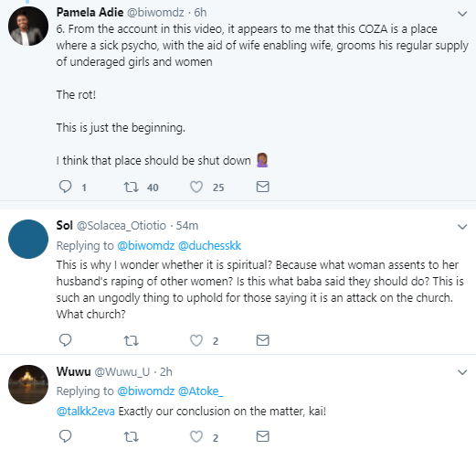Viewport: 476px width, 450px height.
Task: Send Wuwu's tweet via direct message
Action: pyautogui.click(x=263, y=436)
